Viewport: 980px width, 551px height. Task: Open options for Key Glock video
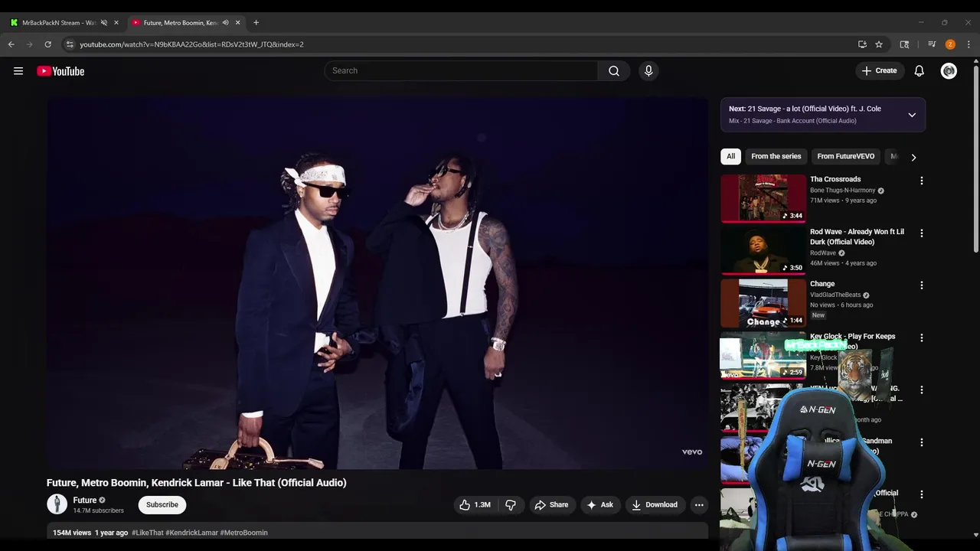pos(921,337)
